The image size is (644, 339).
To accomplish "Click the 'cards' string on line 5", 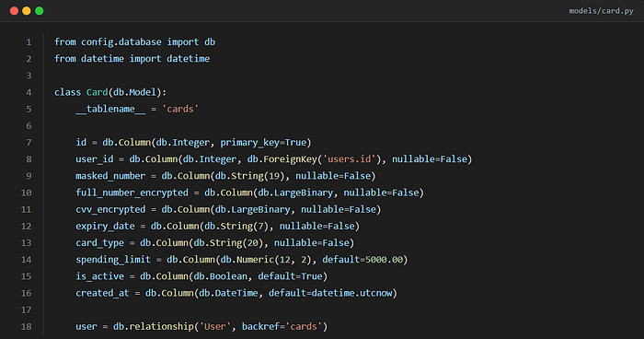I will tap(180, 109).
